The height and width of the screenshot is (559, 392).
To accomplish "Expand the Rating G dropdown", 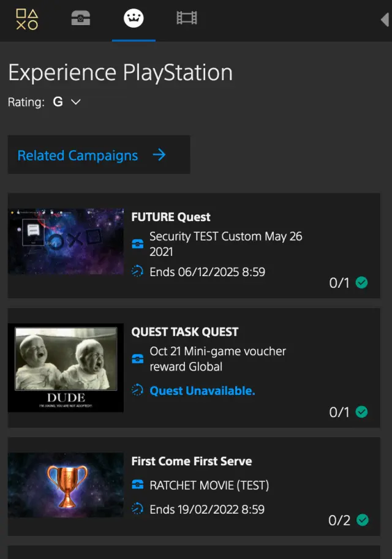I will pos(67,102).
